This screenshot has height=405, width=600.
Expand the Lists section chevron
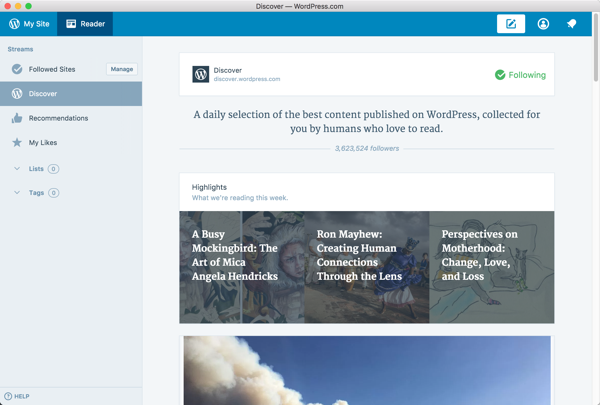pos(17,168)
